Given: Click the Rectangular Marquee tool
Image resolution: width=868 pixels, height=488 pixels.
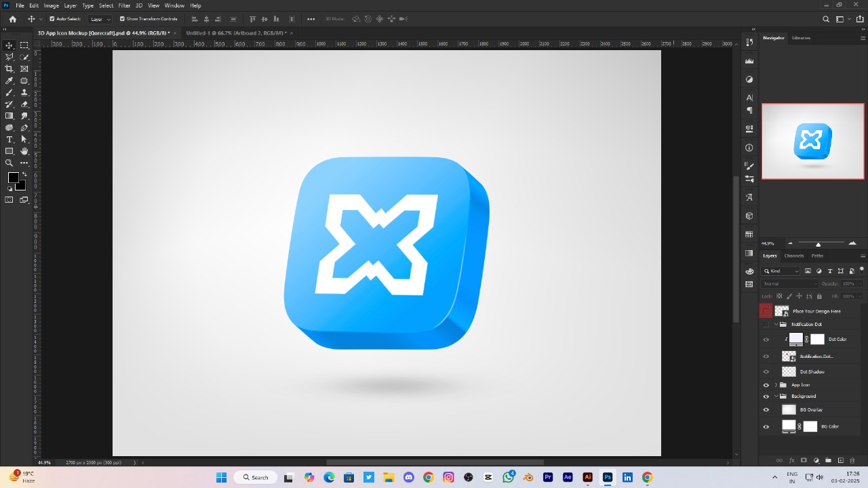Looking at the screenshot, I should [x=24, y=45].
